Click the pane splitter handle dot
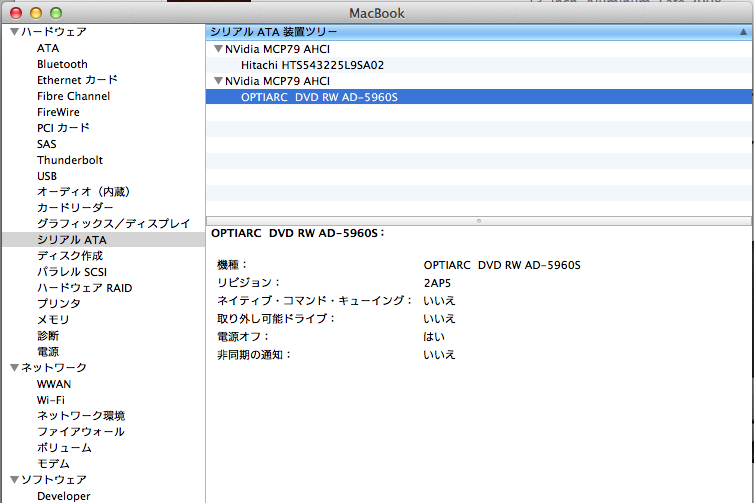Viewport: 754px width, 503px height. pos(478,221)
